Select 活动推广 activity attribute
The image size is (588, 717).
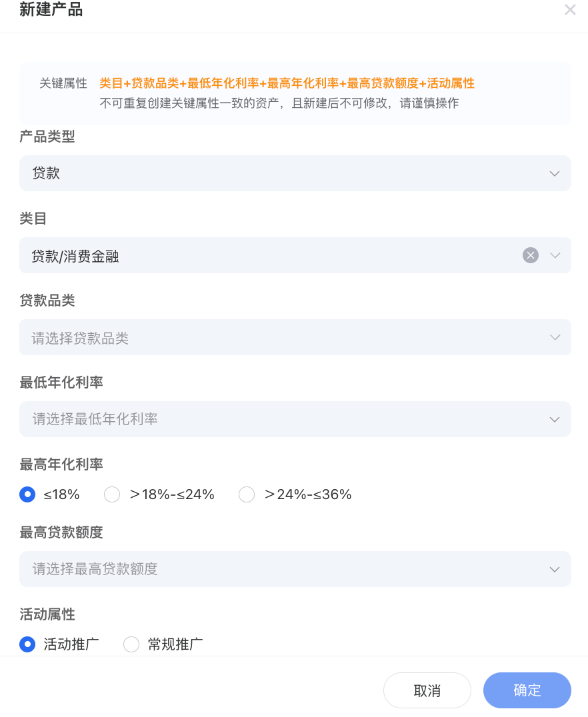pos(27,644)
